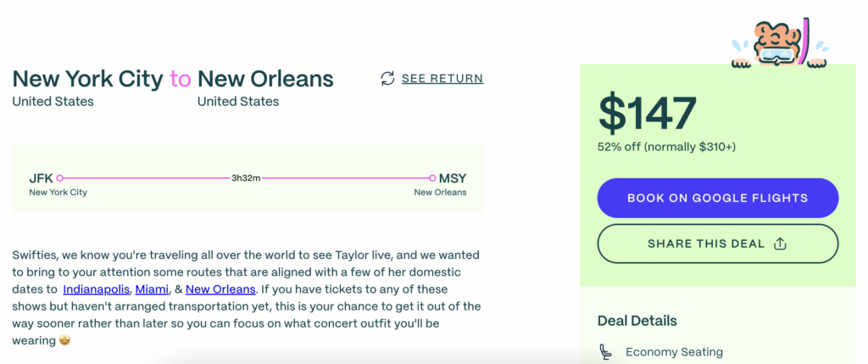Click the star-eyes emoji after wearing
868x364 pixels.
click(x=66, y=341)
